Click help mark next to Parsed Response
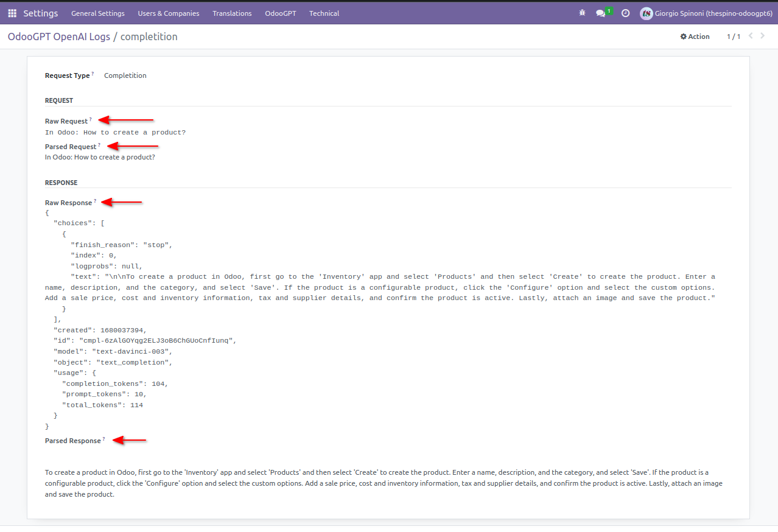 point(103,439)
